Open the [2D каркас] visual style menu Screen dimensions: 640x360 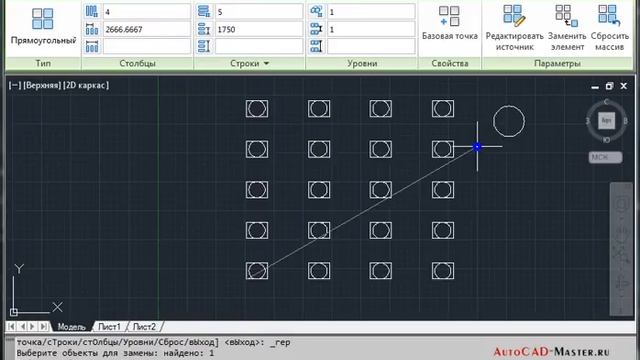pos(86,85)
